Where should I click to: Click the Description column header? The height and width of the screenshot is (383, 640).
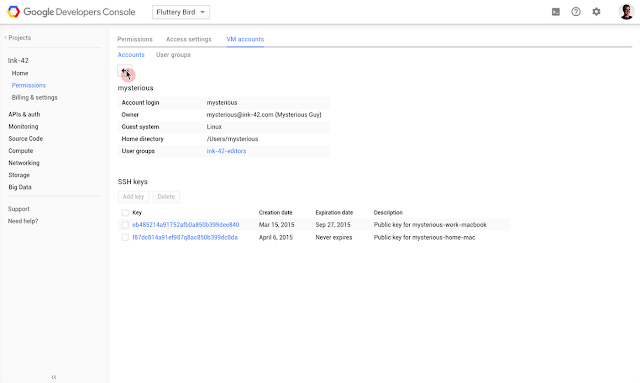(x=388, y=212)
